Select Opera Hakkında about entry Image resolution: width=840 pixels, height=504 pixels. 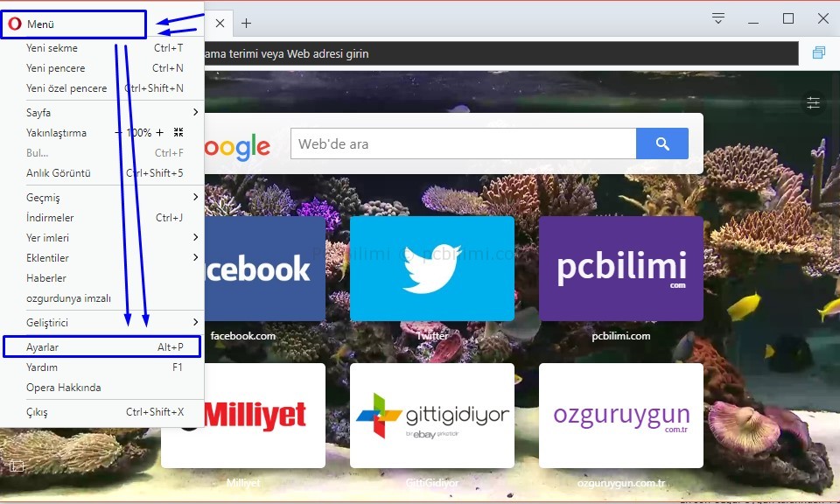coord(101,388)
